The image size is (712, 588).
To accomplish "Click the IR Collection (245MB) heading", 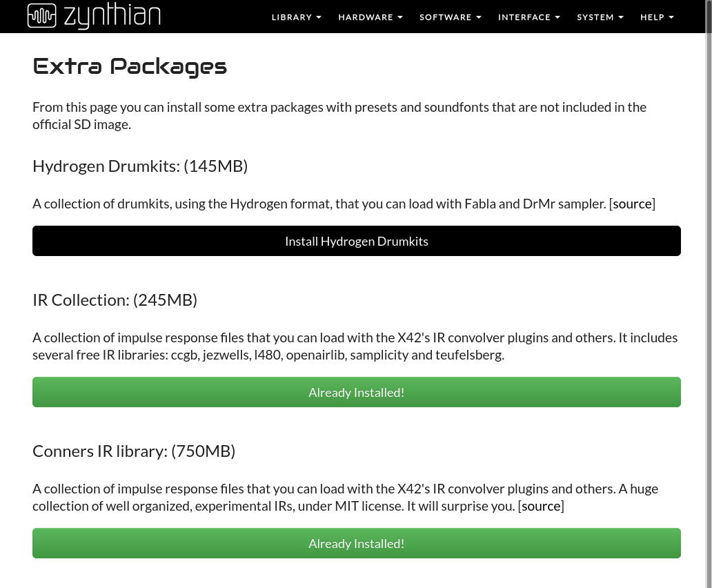I will click(115, 300).
